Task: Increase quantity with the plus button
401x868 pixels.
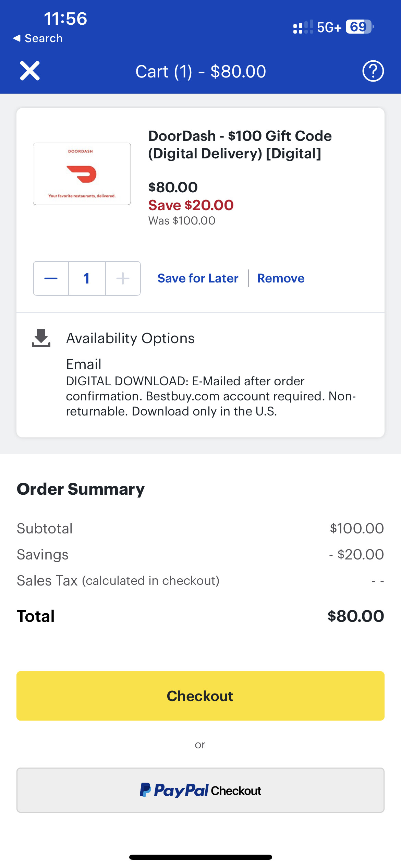Action: 123,278
